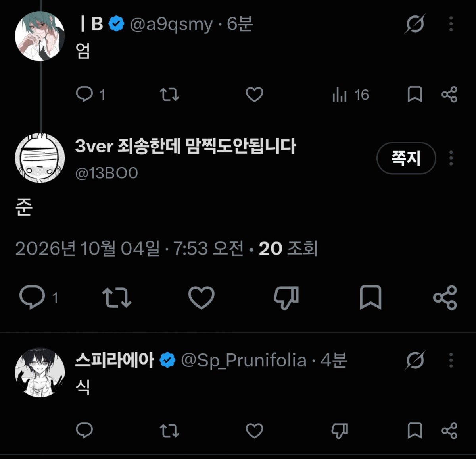Share the main tweet by @13BOO
476x459 pixels.
pos(445,297)
